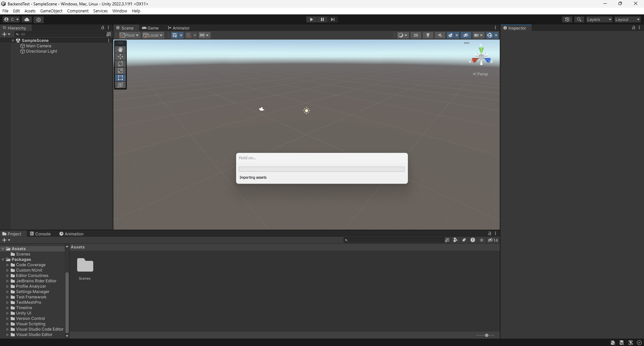Click Search by Import Log Type icon
The image size is (644, 346).
click(x=473, y=240)
